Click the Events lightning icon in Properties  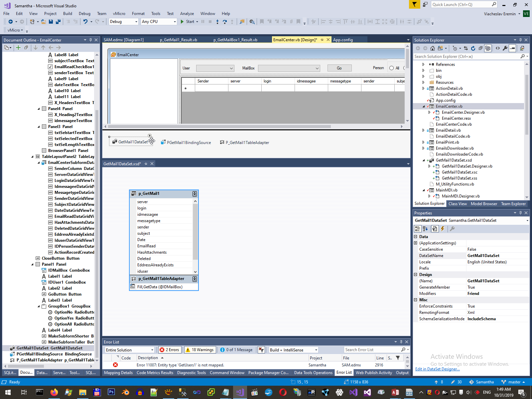click(x=443, y=229)
